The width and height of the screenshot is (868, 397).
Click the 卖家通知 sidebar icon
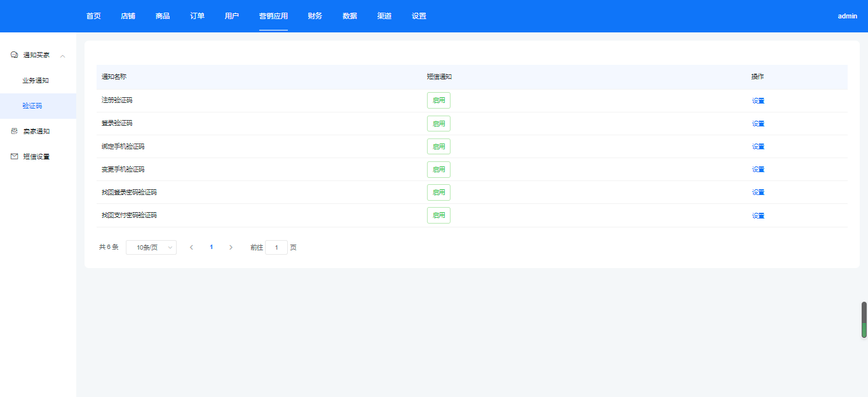tap(14, 131)
